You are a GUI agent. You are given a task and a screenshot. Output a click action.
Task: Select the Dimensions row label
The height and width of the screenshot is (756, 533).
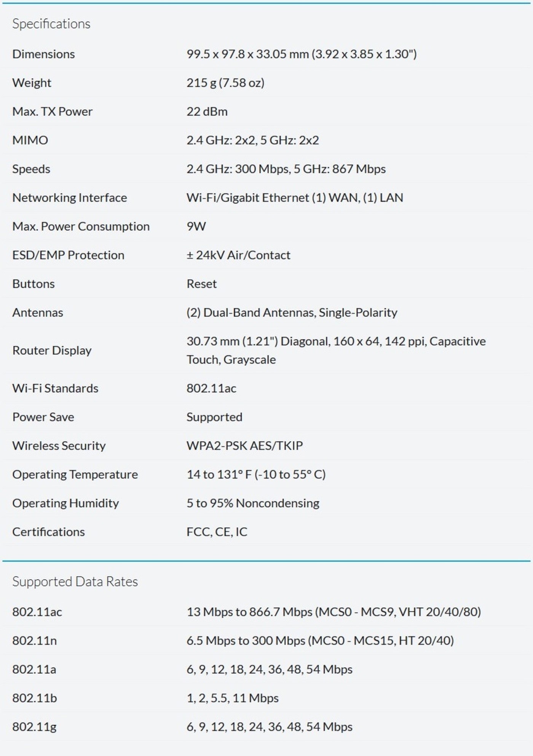tap(43, 54)
